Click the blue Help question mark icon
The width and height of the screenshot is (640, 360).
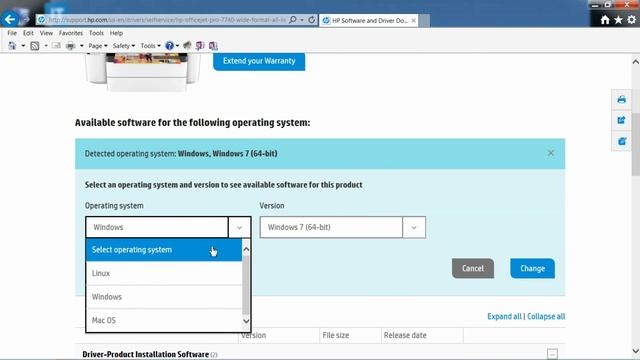click(169, 46)
